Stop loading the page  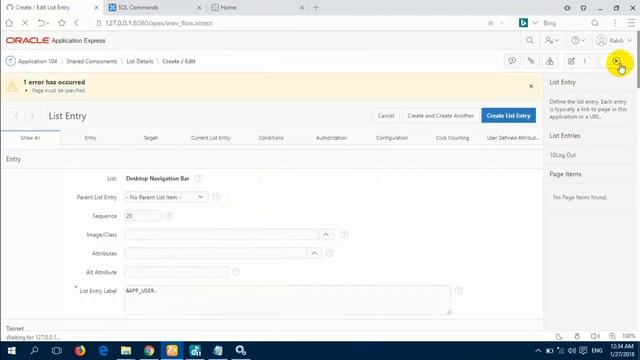(25, 23)
